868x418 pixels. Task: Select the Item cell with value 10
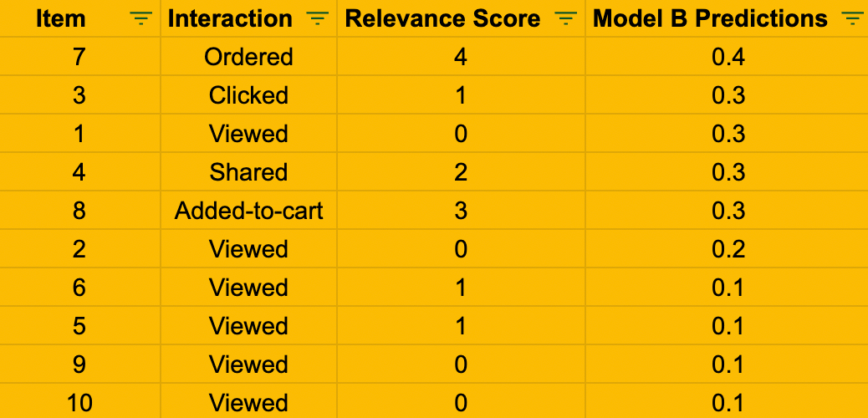79,403
